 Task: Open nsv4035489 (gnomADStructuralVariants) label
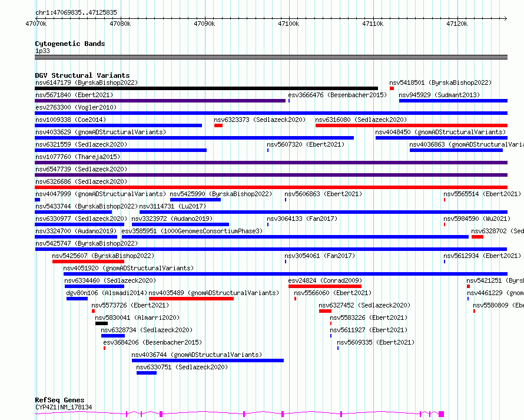[214, 293]
